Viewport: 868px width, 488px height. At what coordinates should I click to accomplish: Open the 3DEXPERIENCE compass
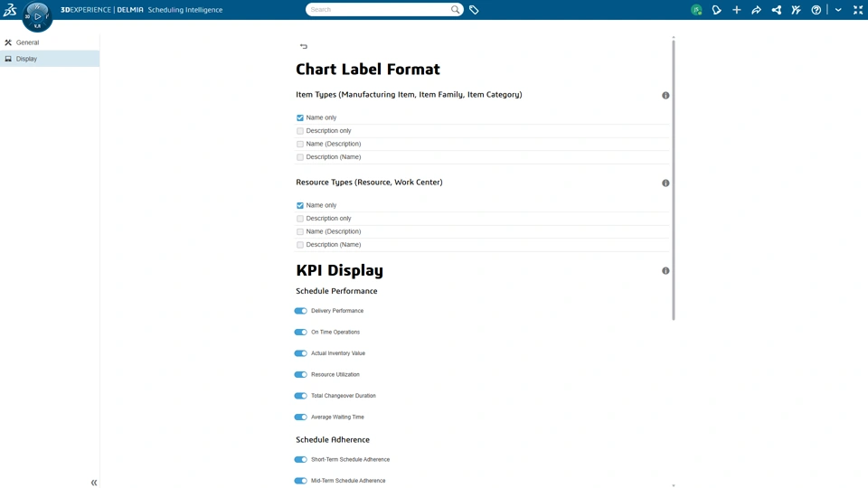coord(37,16)
